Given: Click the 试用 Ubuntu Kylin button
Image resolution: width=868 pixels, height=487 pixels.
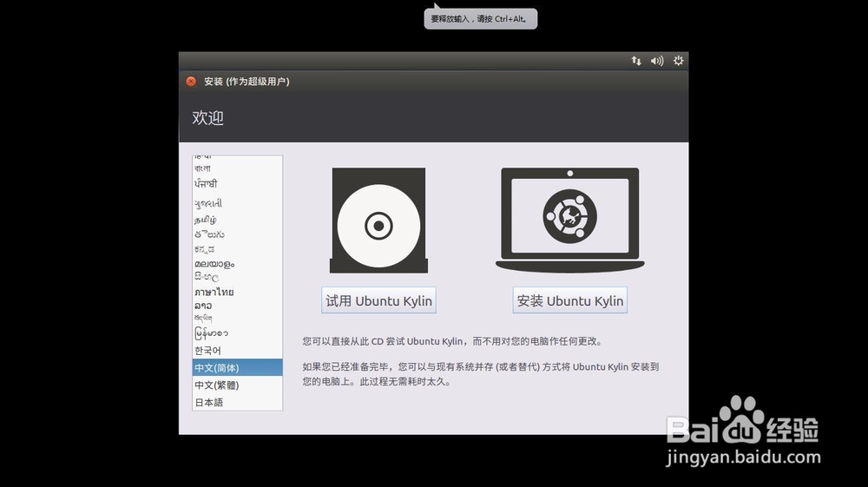Looking at the screenshot, I should (x=378, y=300).
